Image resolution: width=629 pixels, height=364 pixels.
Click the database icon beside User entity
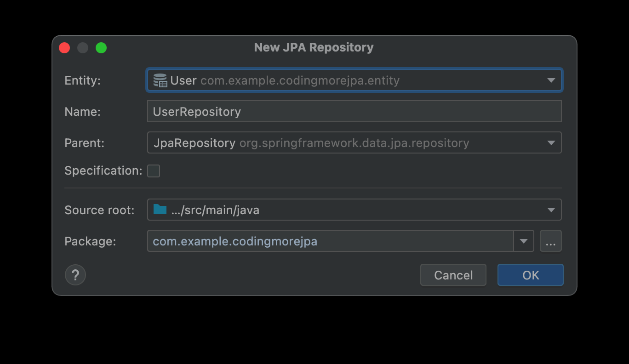pyautogui.click(x=160, y=80)
